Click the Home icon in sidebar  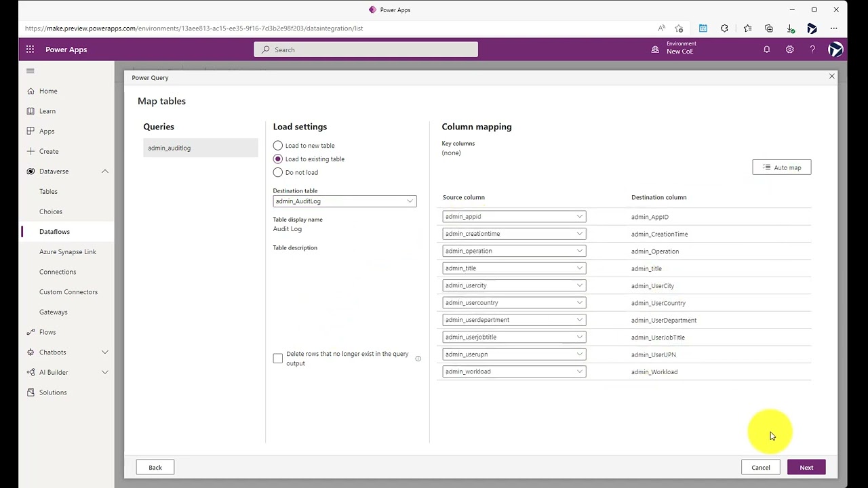coord(31,91)
